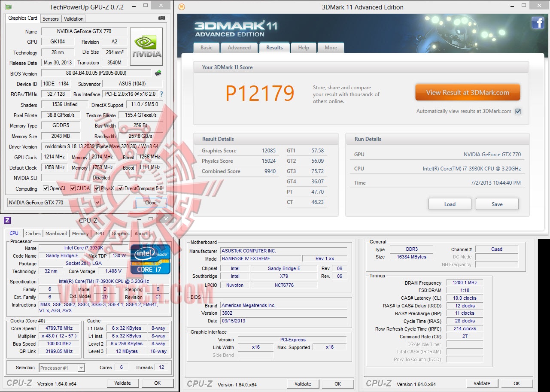Image resolution: width=550 pixels, height=392 pixels.
Task: Switch to the Mainboard tab in CPU-Z
Action: point(57,234)
